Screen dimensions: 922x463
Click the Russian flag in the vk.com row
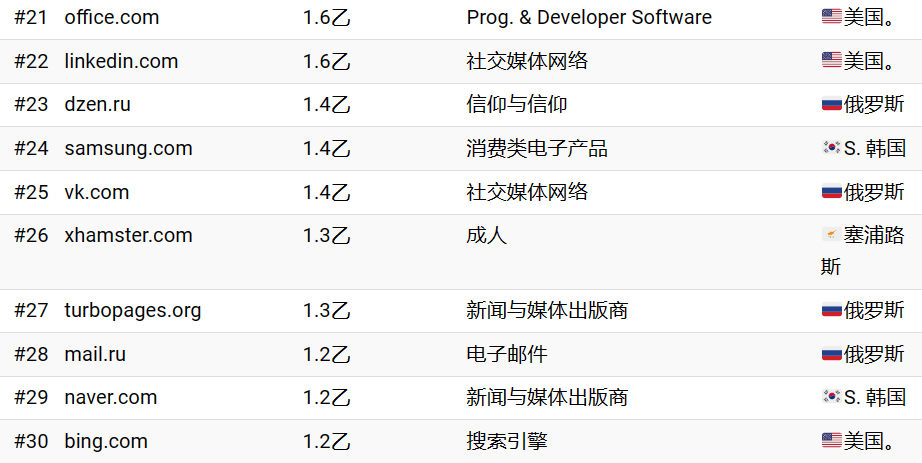click(831, 192)
